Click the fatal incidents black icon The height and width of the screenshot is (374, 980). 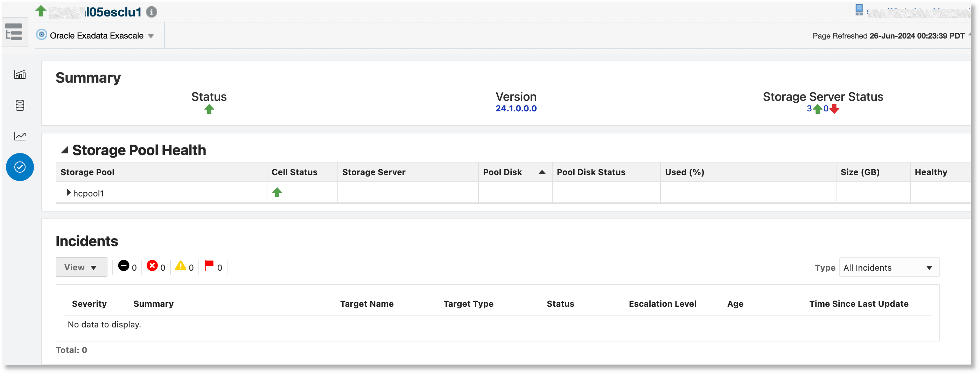123,266
